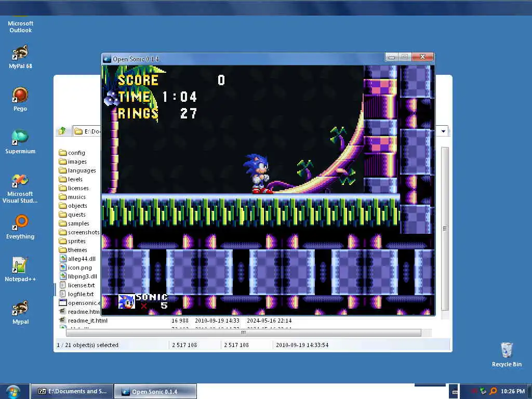Open the Recycle Bin
Image resolution: width=532 pixels, height=399 pixels.
point(507,354)
